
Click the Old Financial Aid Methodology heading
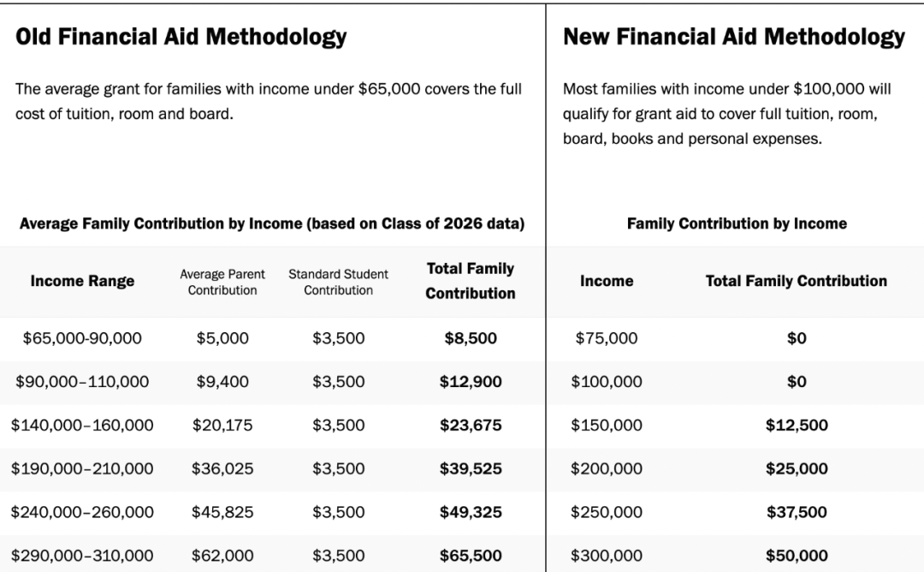click(181, 37)
